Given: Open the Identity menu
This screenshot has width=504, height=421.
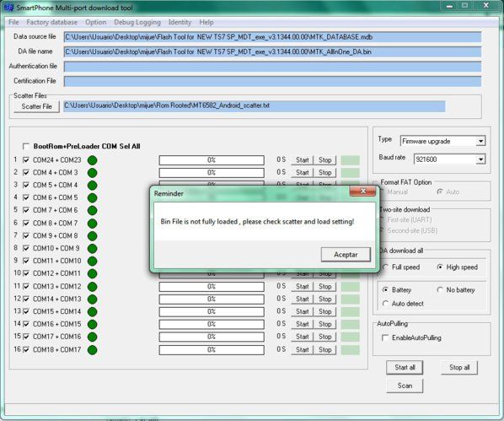Looking at the screenshot, I should click(x=180, y=22).
